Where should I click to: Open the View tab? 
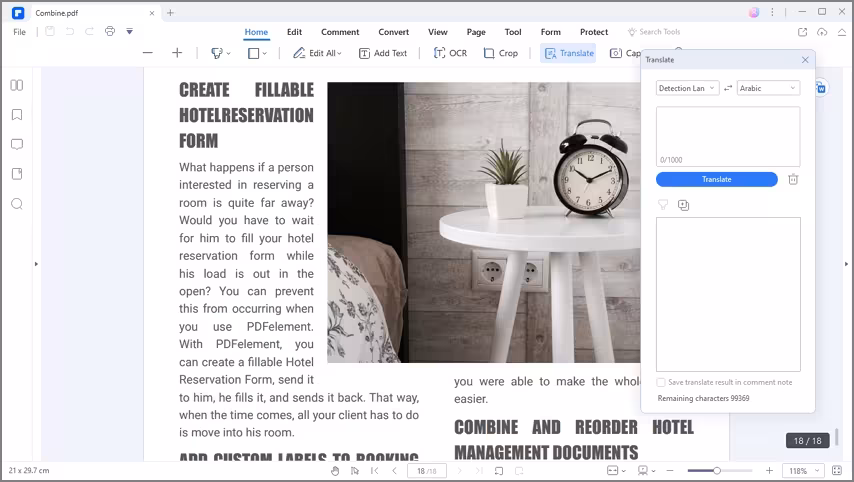[437, 32]
